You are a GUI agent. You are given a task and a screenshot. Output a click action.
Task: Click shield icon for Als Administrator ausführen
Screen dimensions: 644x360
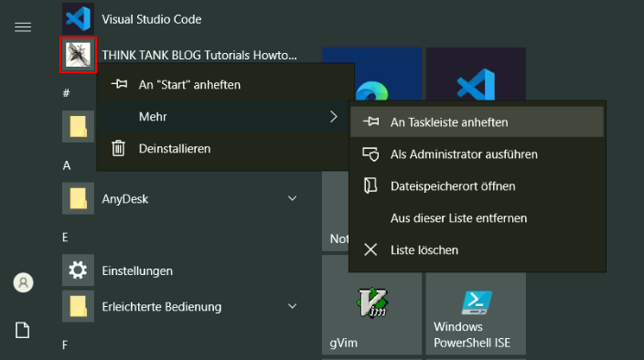(x=370, y=154)
